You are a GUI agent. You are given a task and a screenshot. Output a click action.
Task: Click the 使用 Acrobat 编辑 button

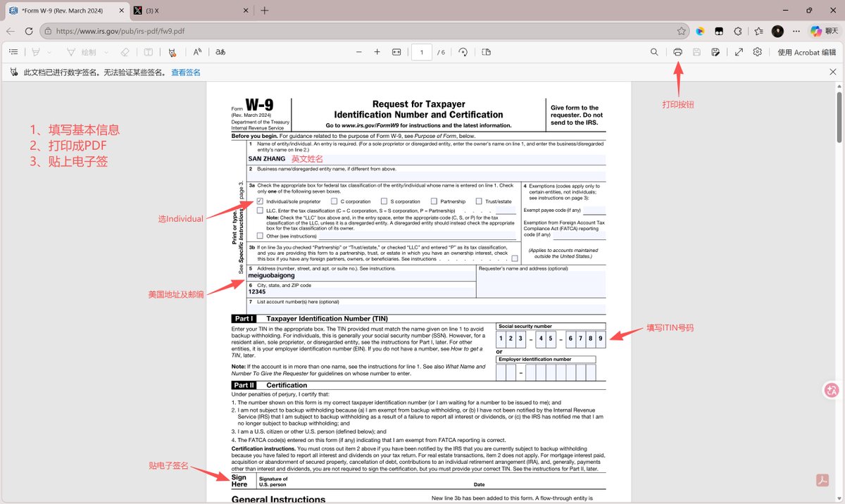tap(806, 51)
